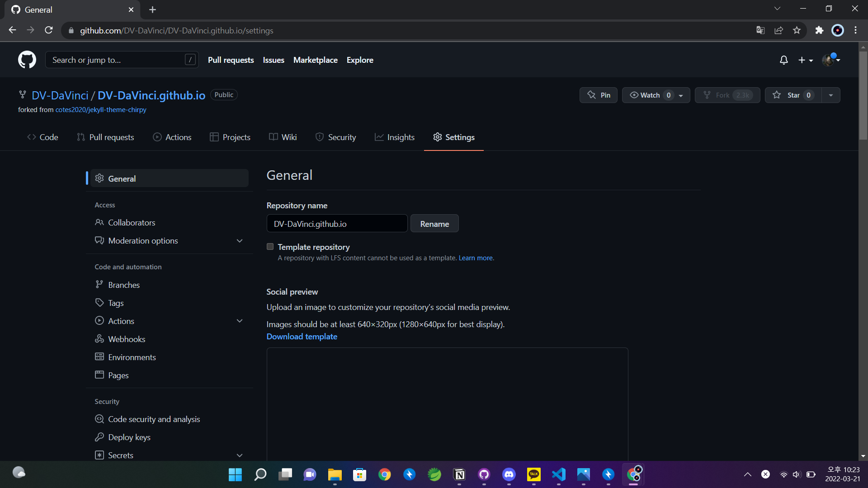Launch Visual Studio Code from taskbar
Image resolution: width=868 pixels, height=488 pixels.
pyautogui.click(x=559, y=474)
